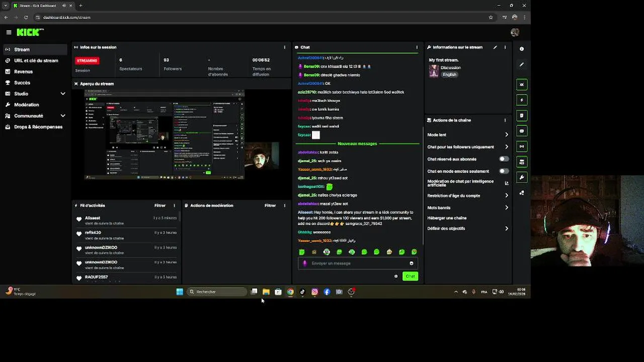
Task: Toggle the notes widget icon in right rail
Action: point(522,116)
